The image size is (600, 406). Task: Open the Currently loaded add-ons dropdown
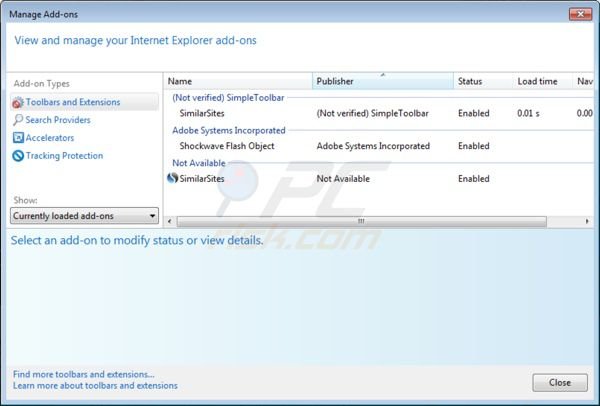tap(84, 216)
